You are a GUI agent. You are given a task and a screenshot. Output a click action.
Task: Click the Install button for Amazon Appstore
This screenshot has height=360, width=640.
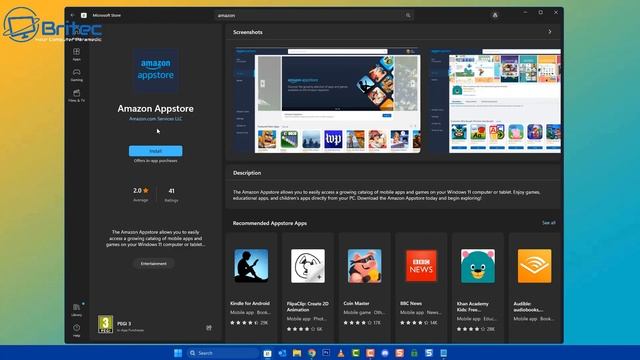[x=156, y=151]
